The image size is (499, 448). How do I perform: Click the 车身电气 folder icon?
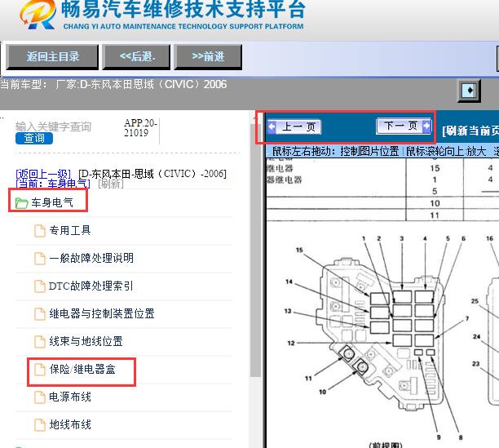pos(22,203)
